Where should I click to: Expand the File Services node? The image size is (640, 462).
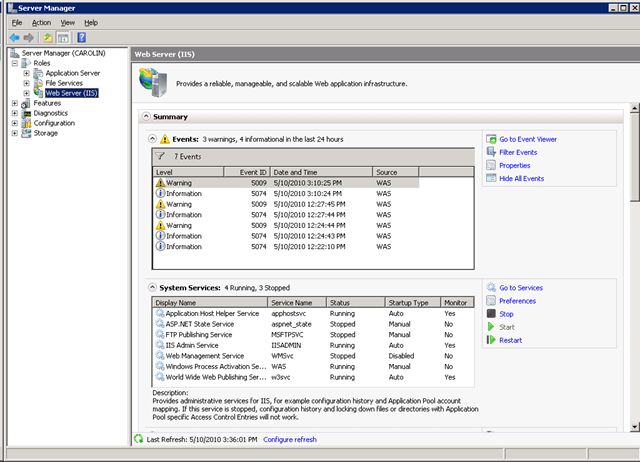click(x=27, y=83)
